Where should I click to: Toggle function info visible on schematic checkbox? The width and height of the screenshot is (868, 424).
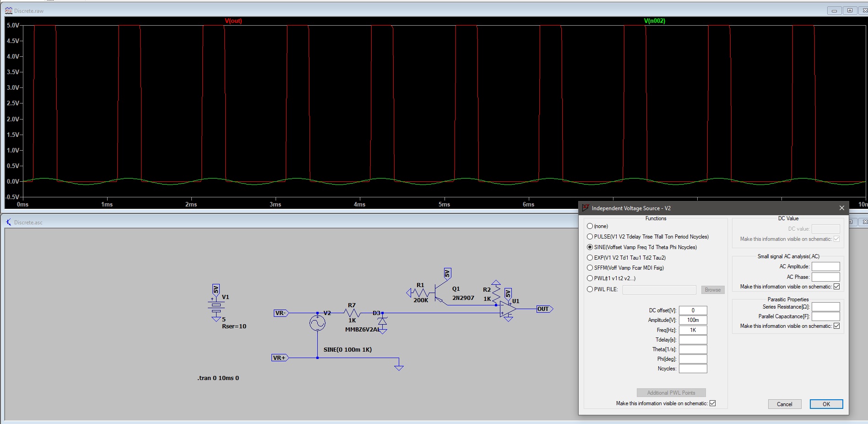pyautogui.click(x=712, y=403)
